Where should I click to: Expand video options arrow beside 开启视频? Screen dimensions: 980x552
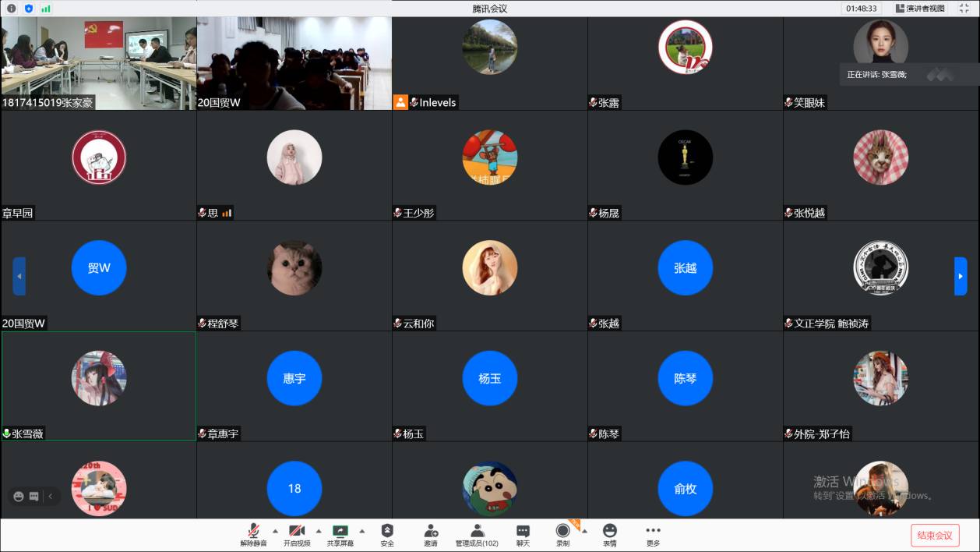coord(319,531)
